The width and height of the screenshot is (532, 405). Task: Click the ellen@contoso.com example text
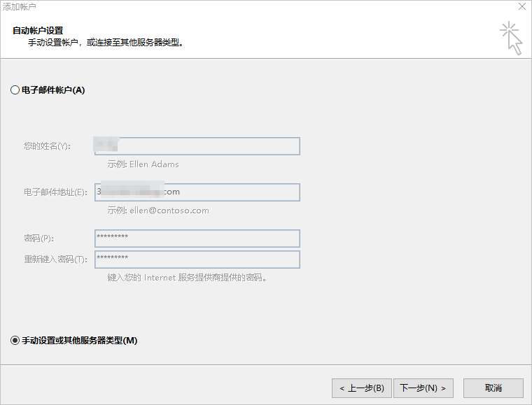click(x=158, y=211)
